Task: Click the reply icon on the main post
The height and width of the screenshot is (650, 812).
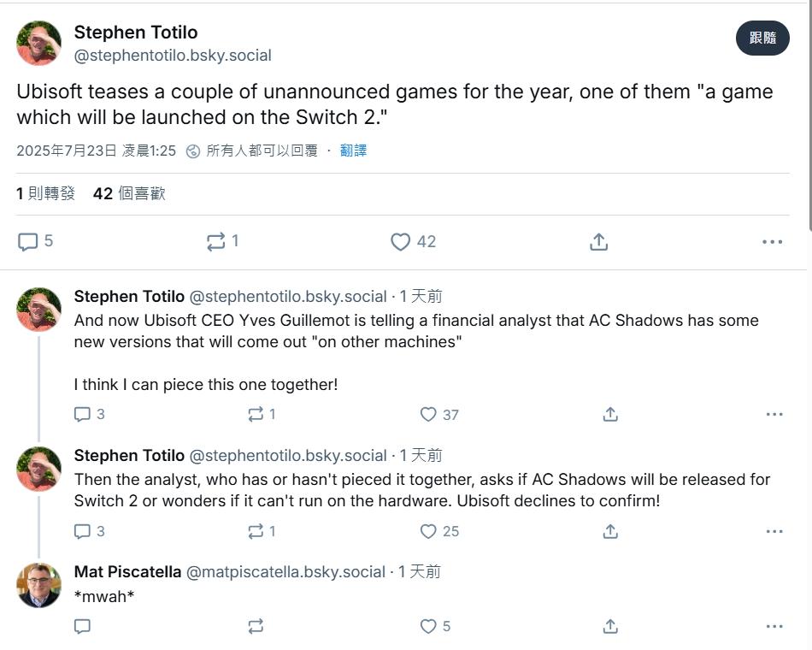Action: (28, 241)
